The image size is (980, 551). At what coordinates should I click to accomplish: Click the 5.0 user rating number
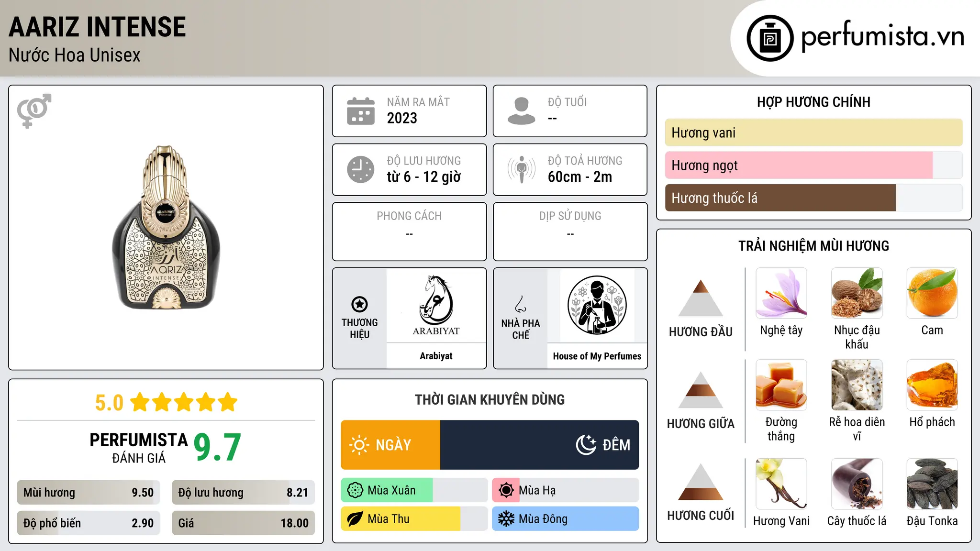click(x=109, y=403)
